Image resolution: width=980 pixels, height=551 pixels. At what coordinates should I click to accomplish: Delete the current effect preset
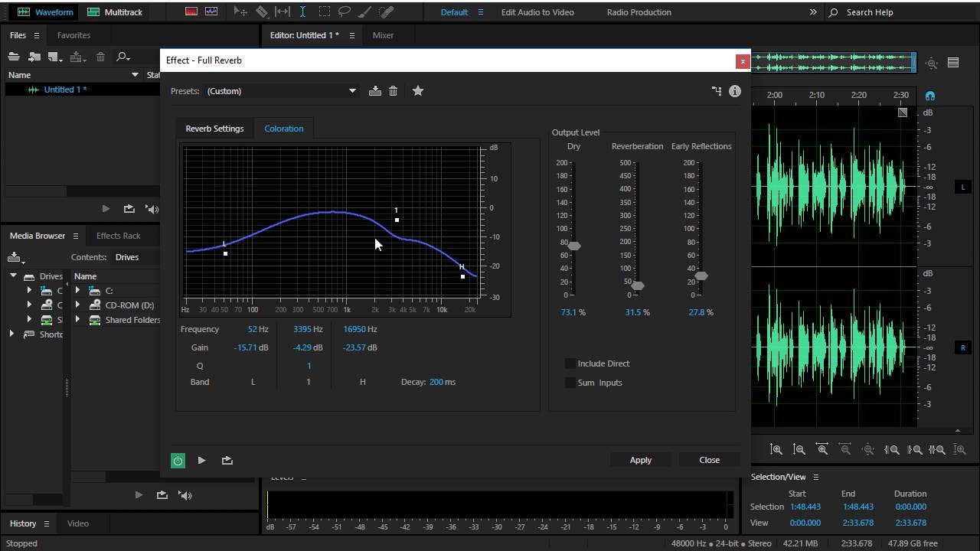pyautogui.click(x=394, y=90)
